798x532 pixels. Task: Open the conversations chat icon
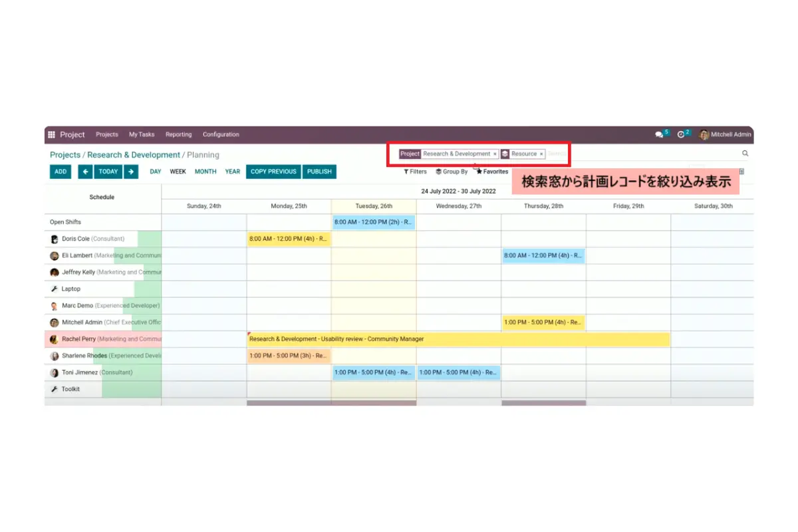pos(659,134)
